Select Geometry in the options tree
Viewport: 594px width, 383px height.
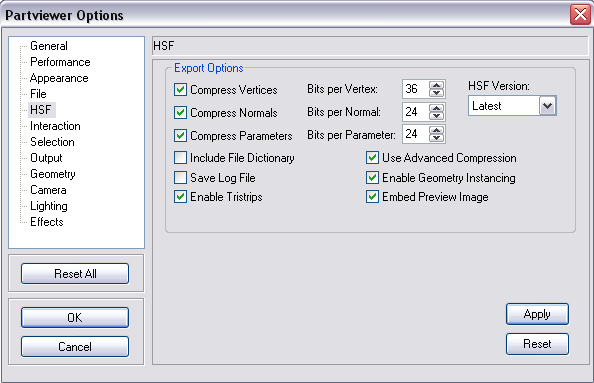click(53, 174)
